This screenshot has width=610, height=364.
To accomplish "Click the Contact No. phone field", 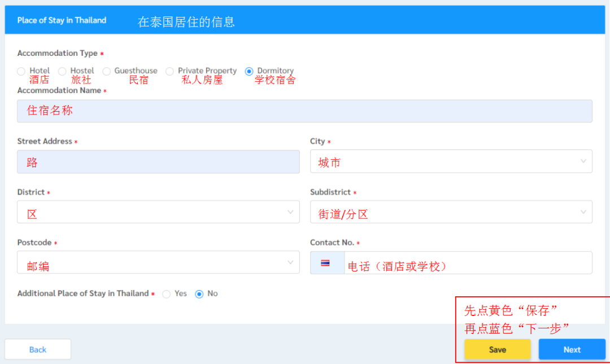I will 468,263.
